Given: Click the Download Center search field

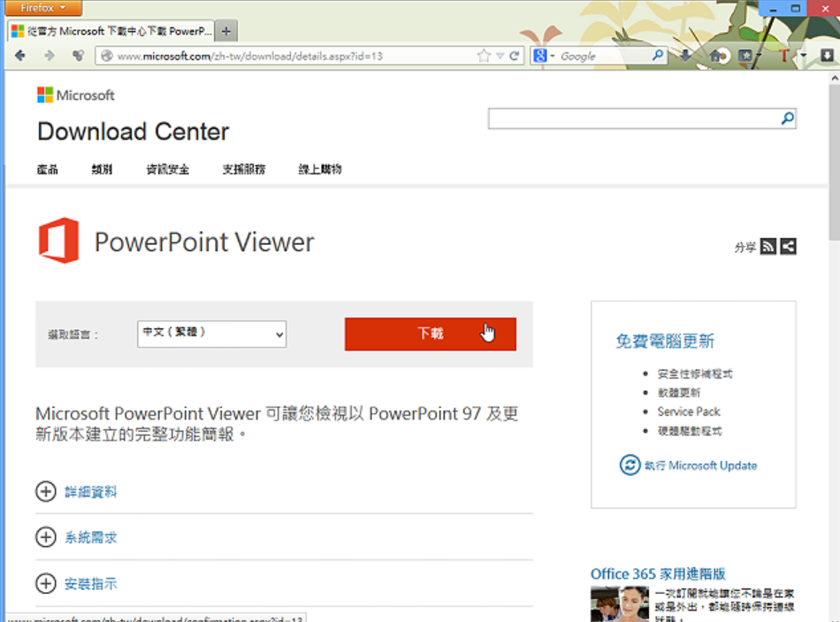Looking at the screenshot, I should 634,119.
